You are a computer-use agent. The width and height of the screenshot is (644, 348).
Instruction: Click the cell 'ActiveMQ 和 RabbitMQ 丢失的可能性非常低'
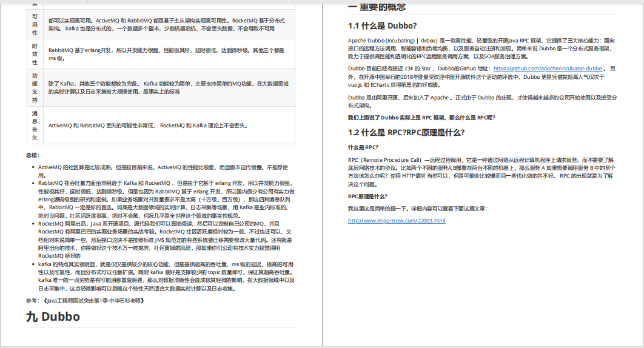click(169, 125)
